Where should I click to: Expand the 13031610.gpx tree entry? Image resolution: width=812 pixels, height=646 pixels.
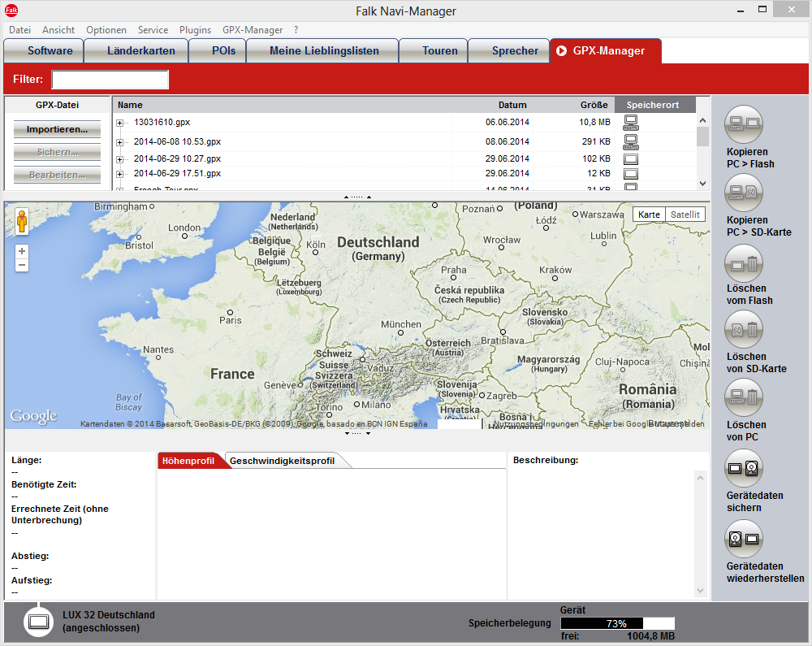[x=119, y=123]
